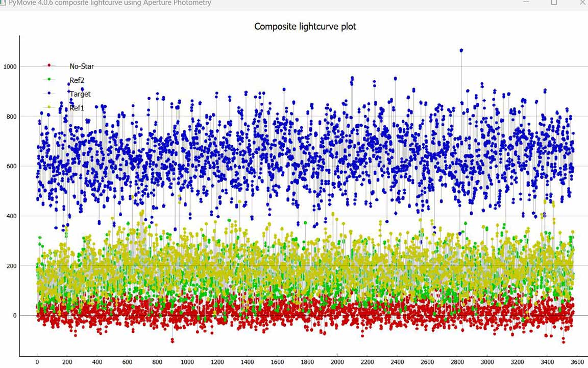Image resolution: width=588 pixels, height=368 pixels.
Task: Click the yellow Ref1 legend marker
Action: 49,107
